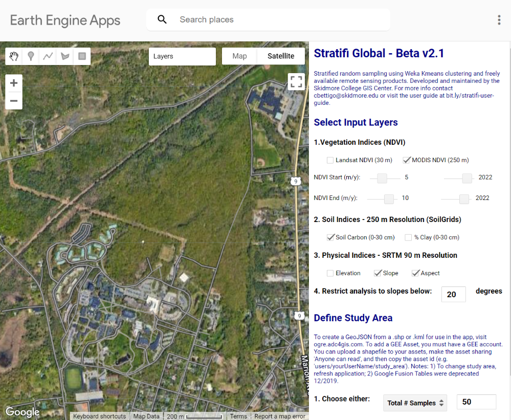Zoom out of the map
511x420 pixels.
pos(14,101)
